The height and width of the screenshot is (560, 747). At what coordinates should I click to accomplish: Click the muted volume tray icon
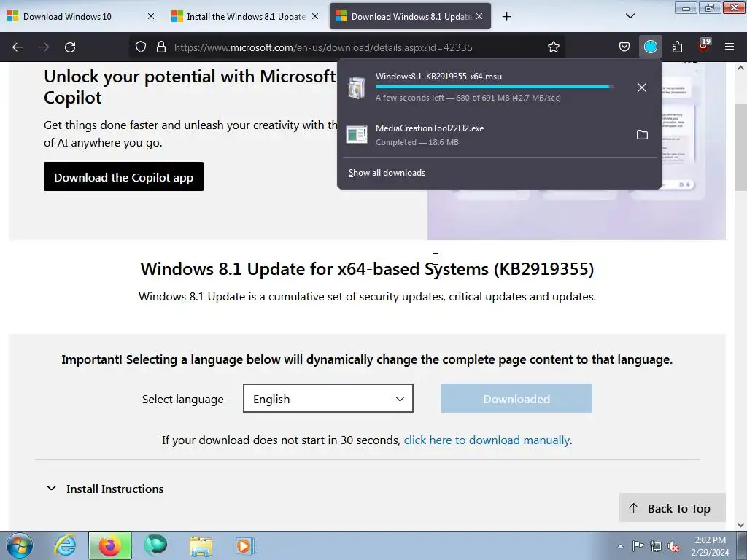[x=673, y=546]
